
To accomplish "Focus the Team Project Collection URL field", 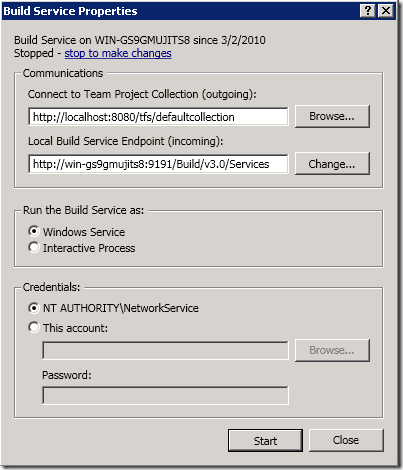I will point(158,117).
